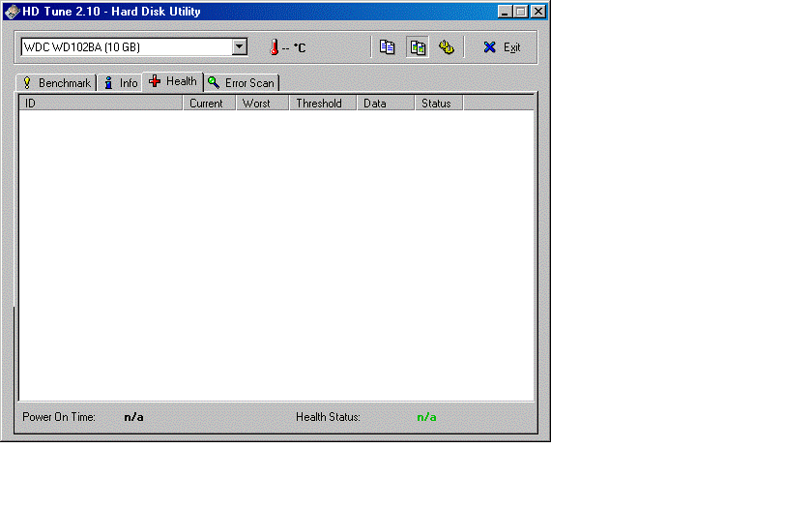Click the Data column header
812x508 pixels.
pos(385,104)
